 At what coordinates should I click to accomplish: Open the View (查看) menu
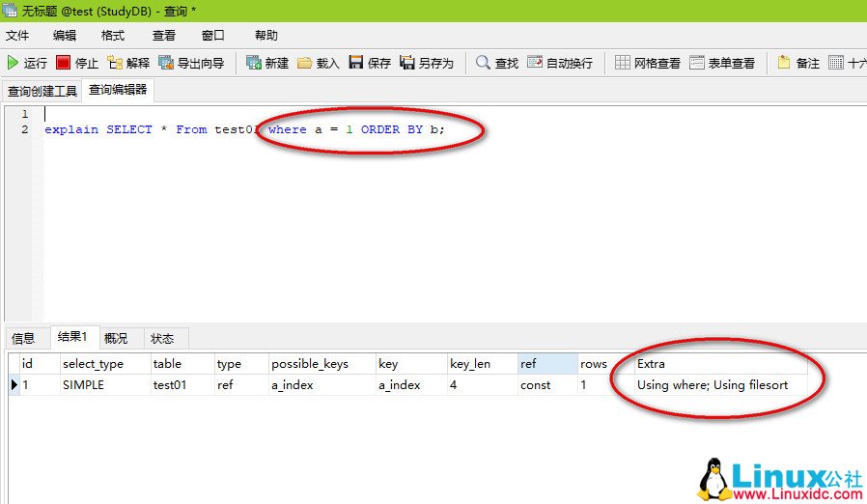(x=164, y=36)
